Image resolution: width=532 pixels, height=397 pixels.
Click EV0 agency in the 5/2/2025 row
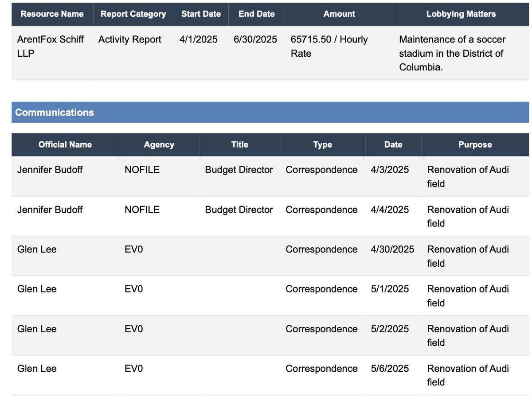point(134,329)
